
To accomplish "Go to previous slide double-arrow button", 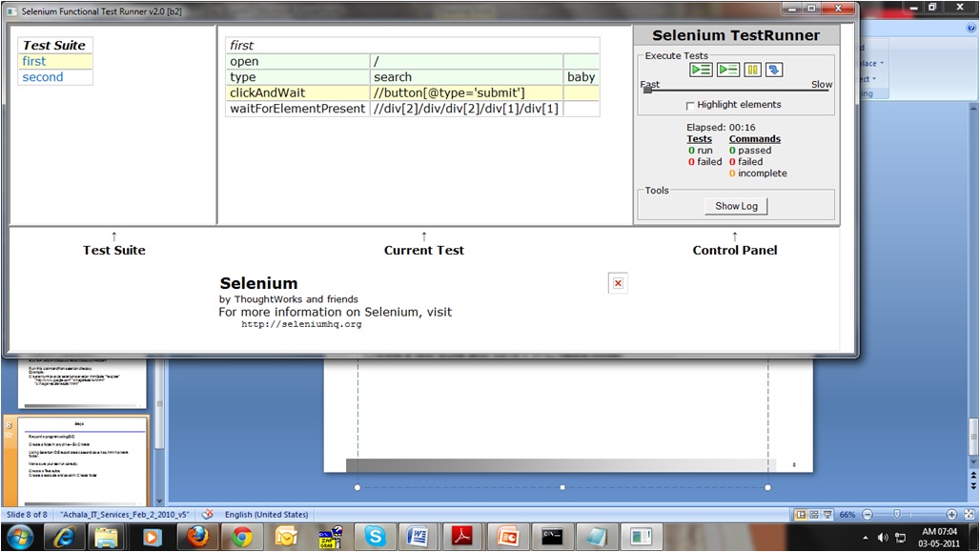I will 973,475.
